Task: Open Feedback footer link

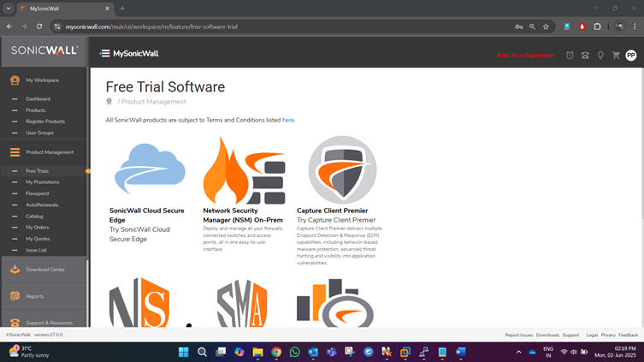Action: pos(628,335)
